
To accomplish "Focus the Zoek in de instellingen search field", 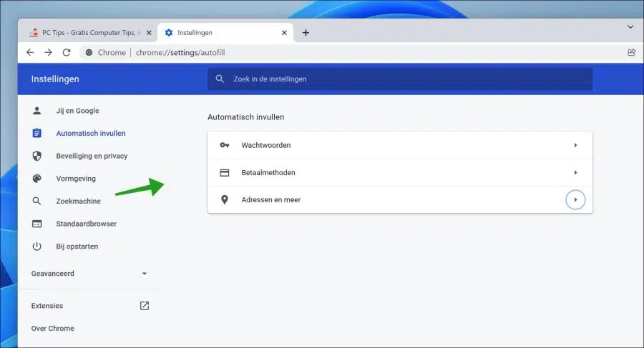I will [399, 79].
